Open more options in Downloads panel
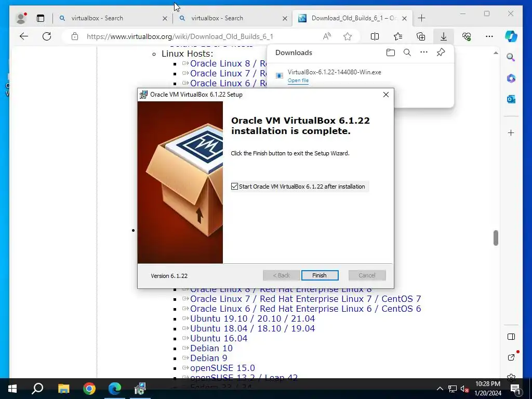Screen dimensions: 532x399 (x=424, y=52)
